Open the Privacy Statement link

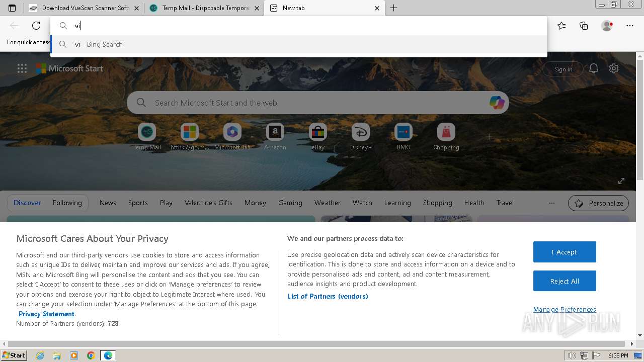coord(46,314)
